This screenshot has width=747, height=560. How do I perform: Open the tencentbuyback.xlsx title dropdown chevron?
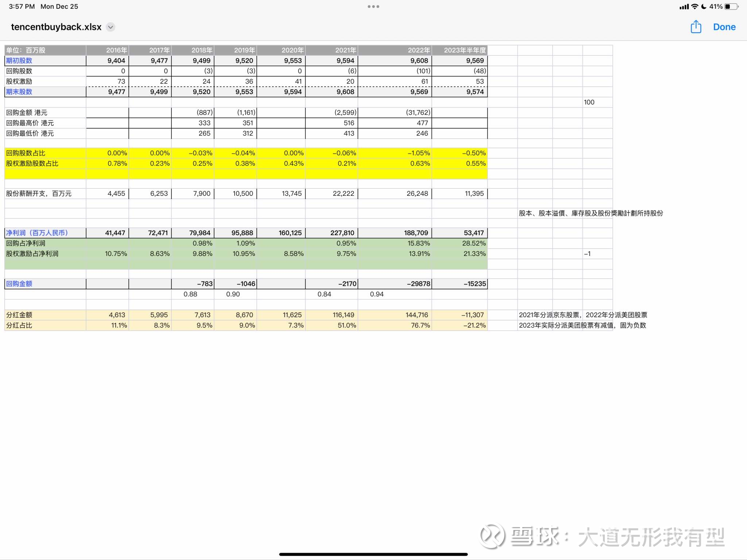click(111, 27)
